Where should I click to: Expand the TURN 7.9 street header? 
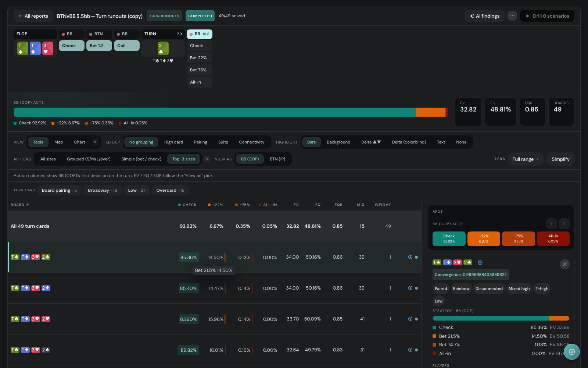(163, 34)
